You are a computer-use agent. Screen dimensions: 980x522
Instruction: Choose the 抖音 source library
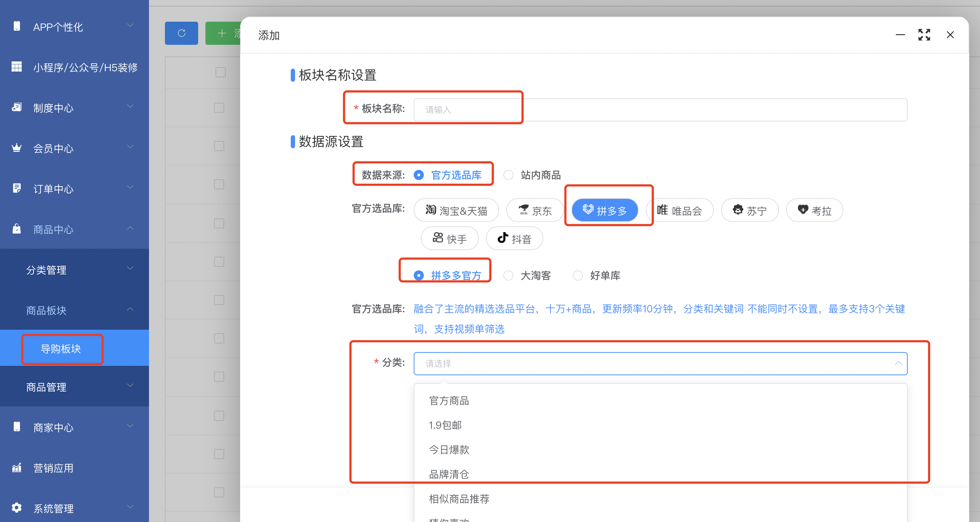(514, 238)
